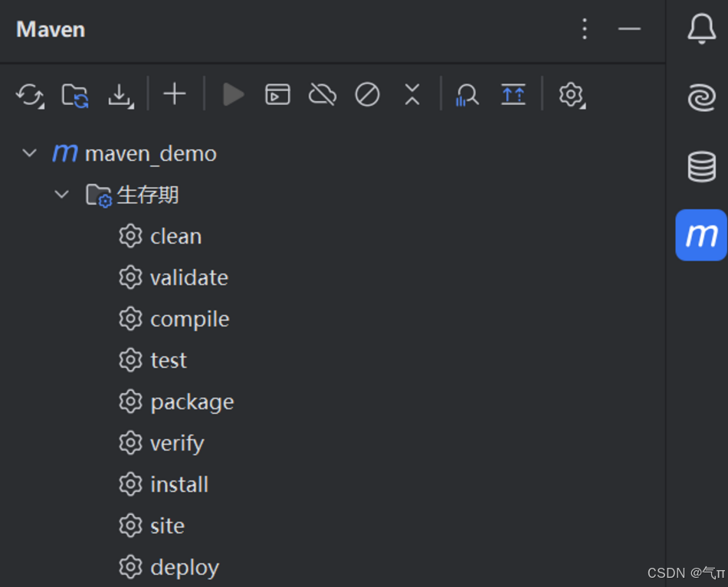The height and width of the screenshot is (587, 728).
Task: Click gear icon beside compile
Action: coord(130,319)
